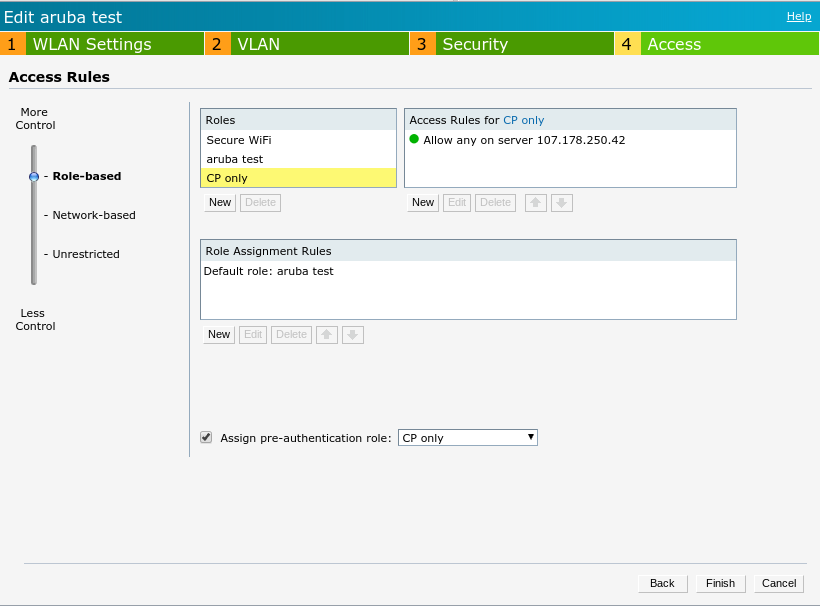Image resolution: width=820 pixels, height=606 pixels.
Task: Click the down arrow under Access Rules
Action: 561,202
